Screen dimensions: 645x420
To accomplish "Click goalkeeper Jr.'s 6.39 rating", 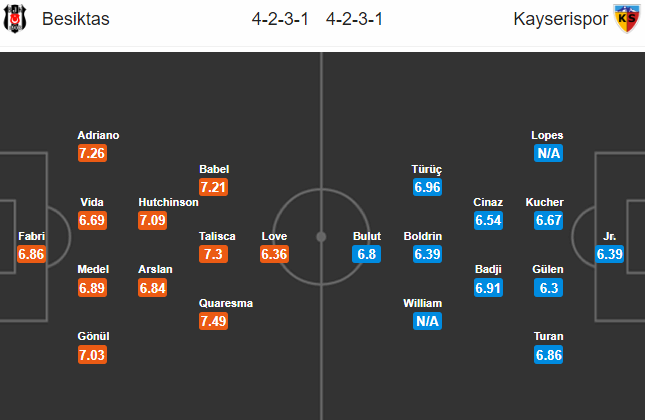I will [610, 254].
